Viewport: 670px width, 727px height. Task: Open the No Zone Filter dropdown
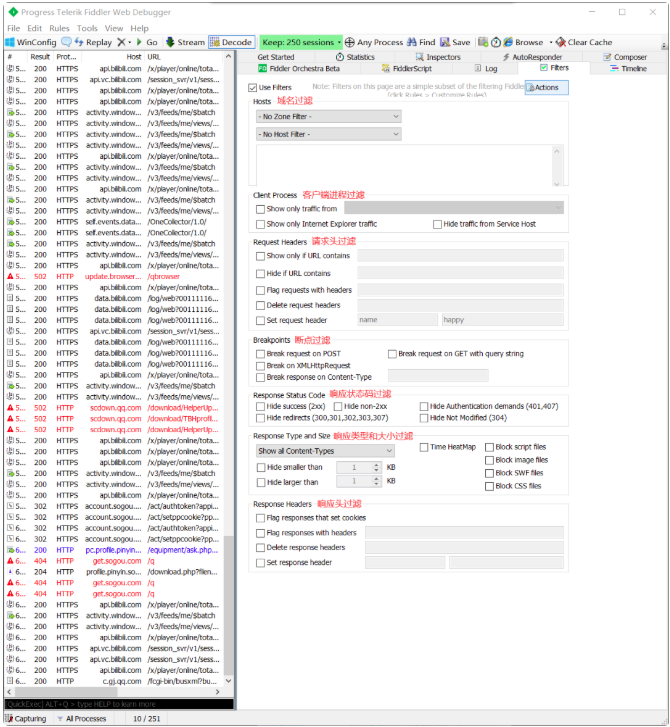tap(329, 116)
